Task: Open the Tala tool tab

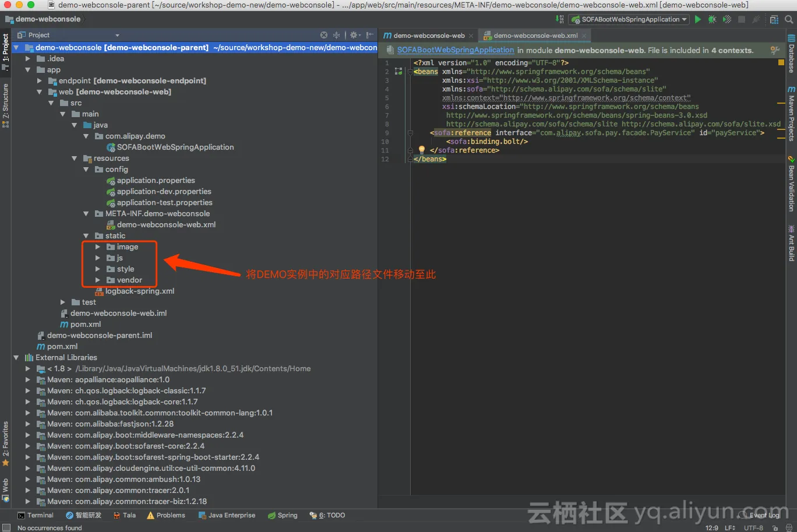Action: click(x=125, y=515)
